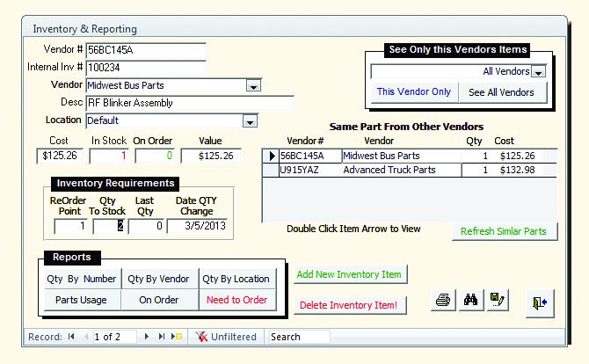Open Need to Order report

[x=236, y=300]
